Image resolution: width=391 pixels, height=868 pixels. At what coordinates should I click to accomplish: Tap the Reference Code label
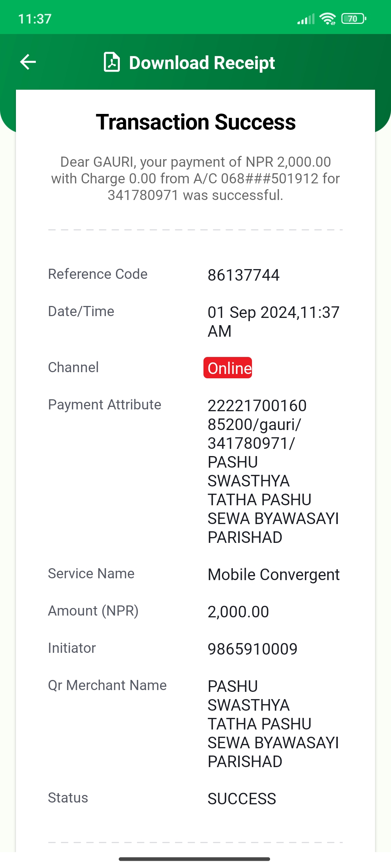click(x=98, y=274)
